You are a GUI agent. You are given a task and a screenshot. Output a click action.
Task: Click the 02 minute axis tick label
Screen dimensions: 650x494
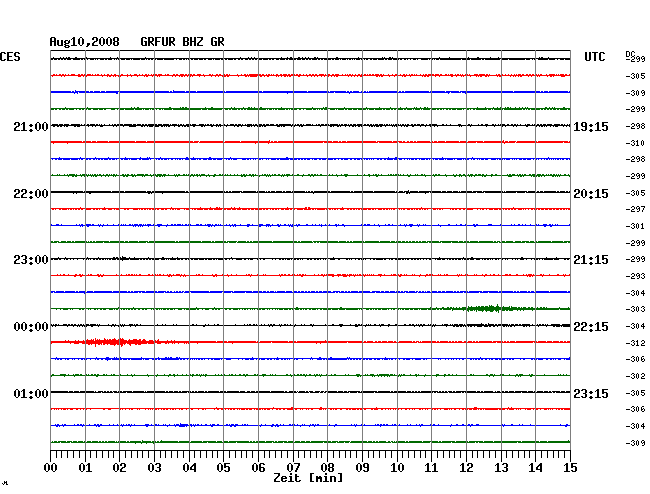(119, 467)
